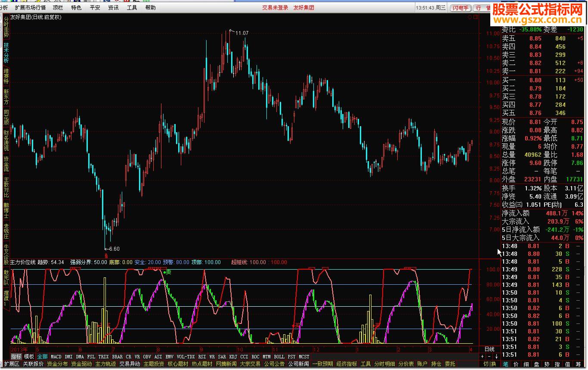Screen dimensions: 588x370
Task: Open the 公司公告 bottom tab
Action: [x=274, y=364]
